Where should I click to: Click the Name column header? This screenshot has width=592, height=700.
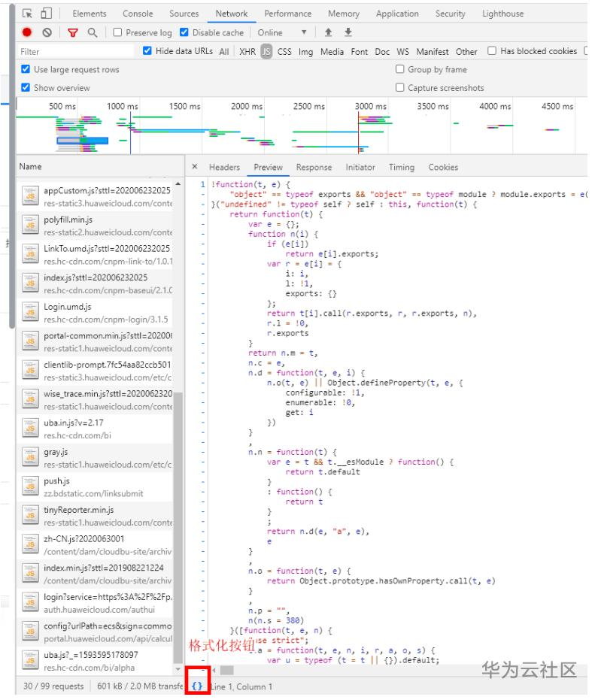(100, 166)
